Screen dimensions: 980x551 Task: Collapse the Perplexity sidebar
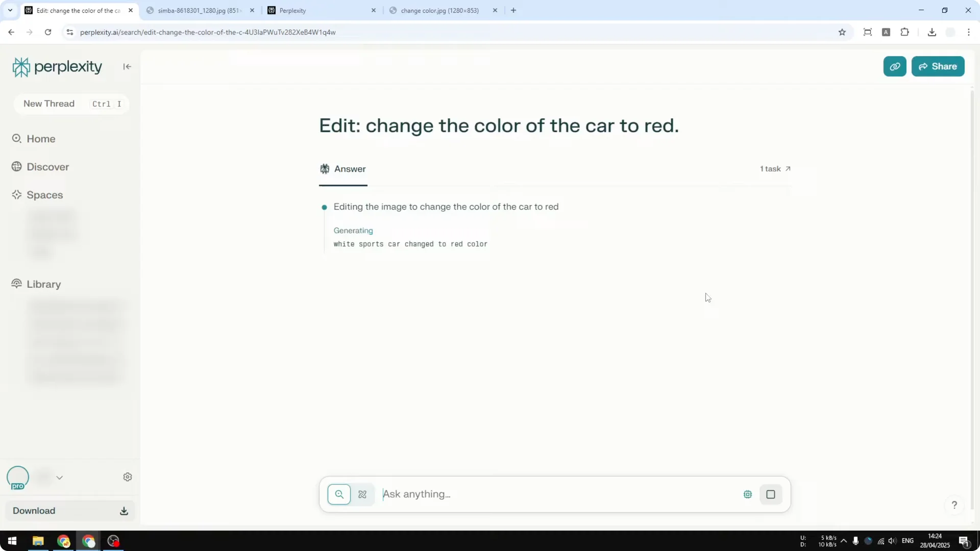tap(127, 66)
